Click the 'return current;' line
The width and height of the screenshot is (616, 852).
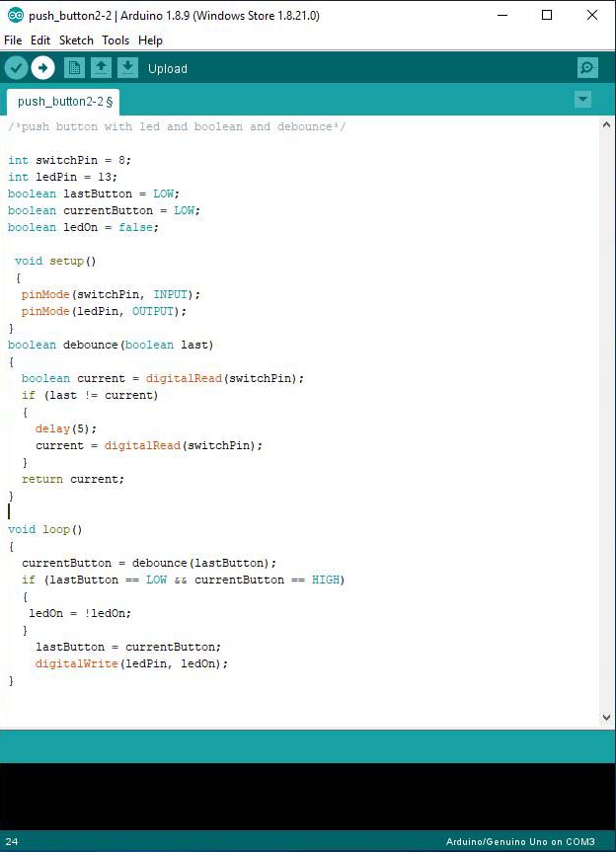[x=73, y=479]
